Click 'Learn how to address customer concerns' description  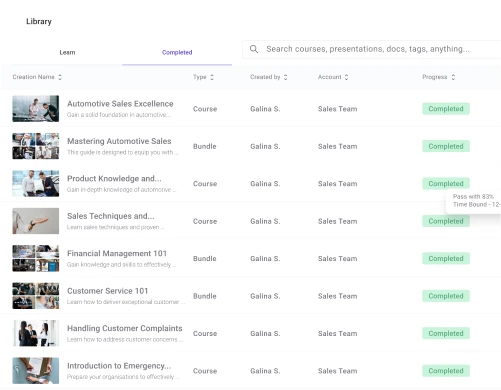click(x=125, y=339)
